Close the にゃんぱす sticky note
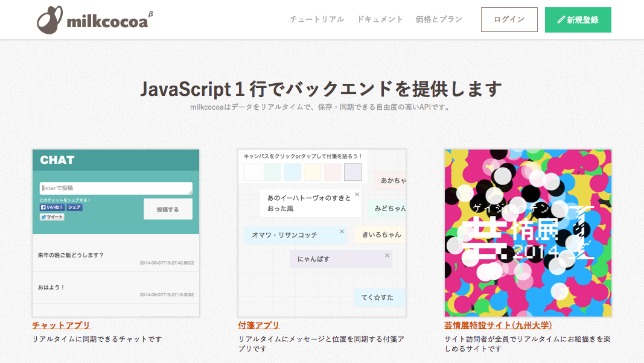Screen dimensions: 644x363 (387, 255)
